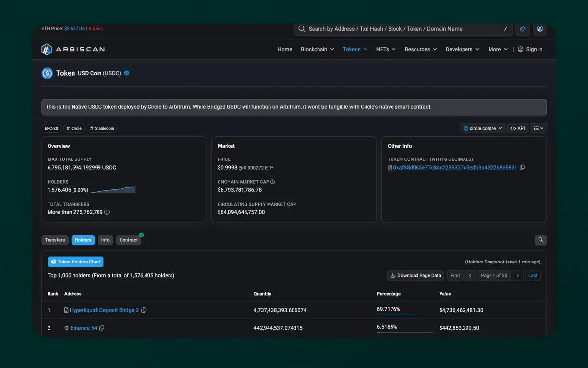Focus the address search field

pyautogui.click(x=403, y=29)
